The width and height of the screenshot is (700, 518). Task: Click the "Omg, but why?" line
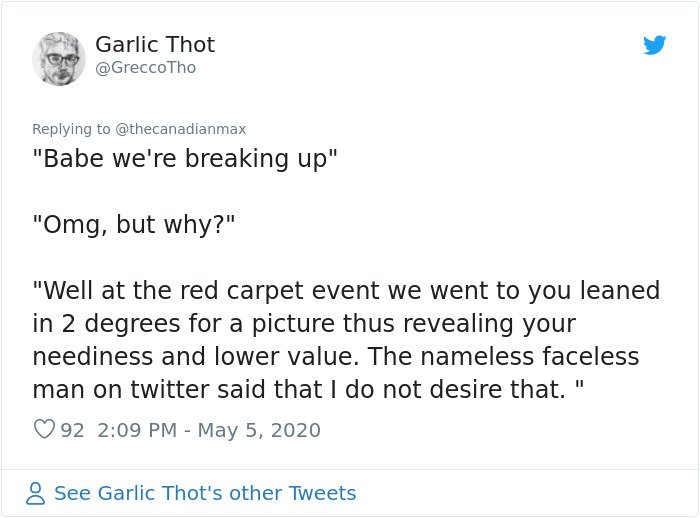tap(133, 225)
